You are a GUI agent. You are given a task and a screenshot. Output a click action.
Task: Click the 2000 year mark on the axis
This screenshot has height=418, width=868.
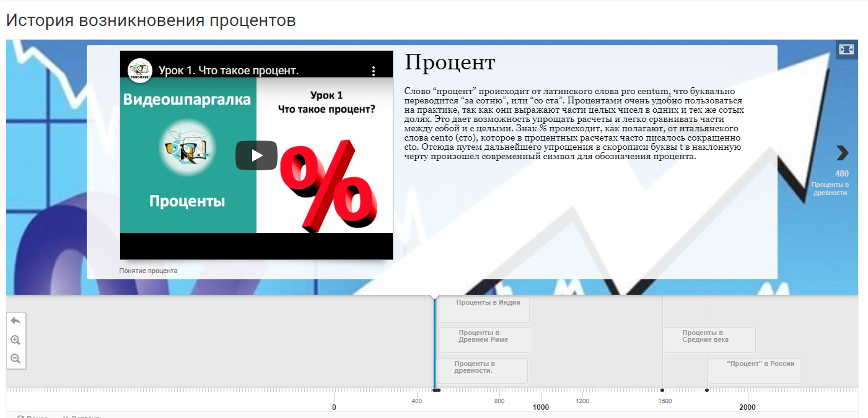pyautogui.click(x=747, y=407)
